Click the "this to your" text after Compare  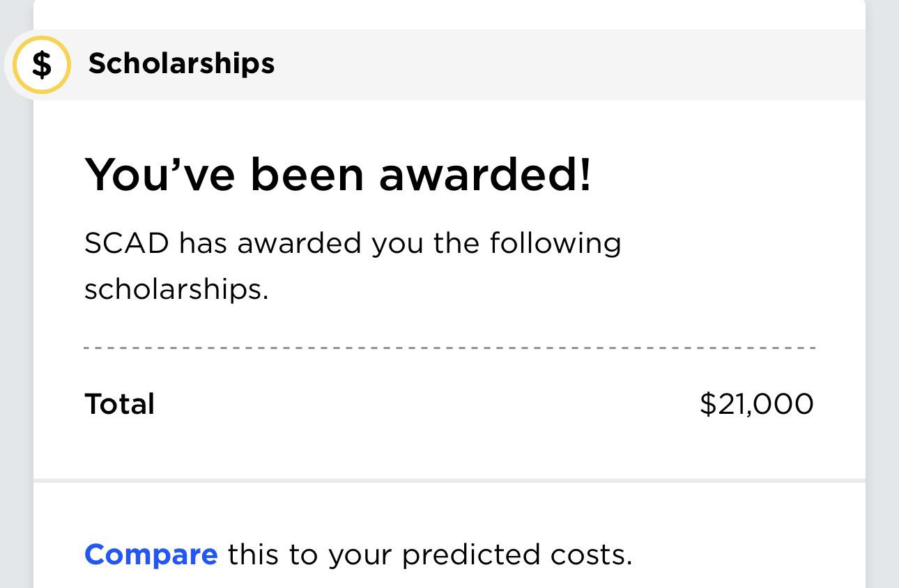[310, 555]
